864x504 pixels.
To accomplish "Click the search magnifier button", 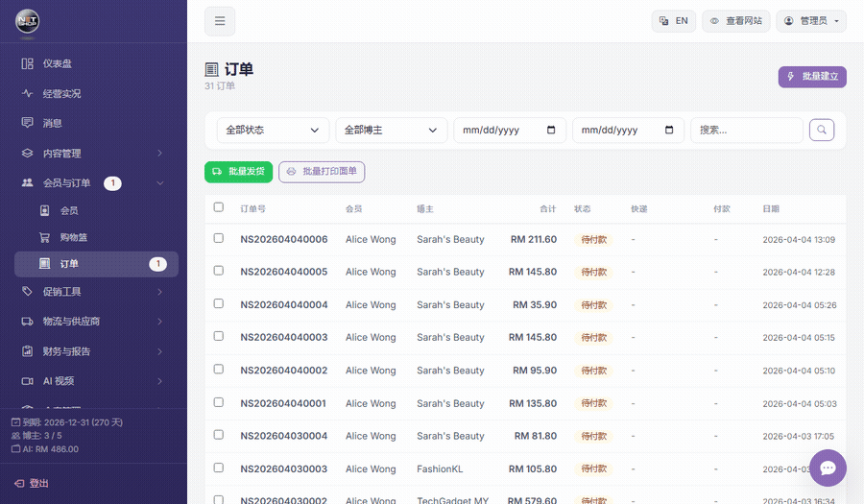I will [822, 130].
